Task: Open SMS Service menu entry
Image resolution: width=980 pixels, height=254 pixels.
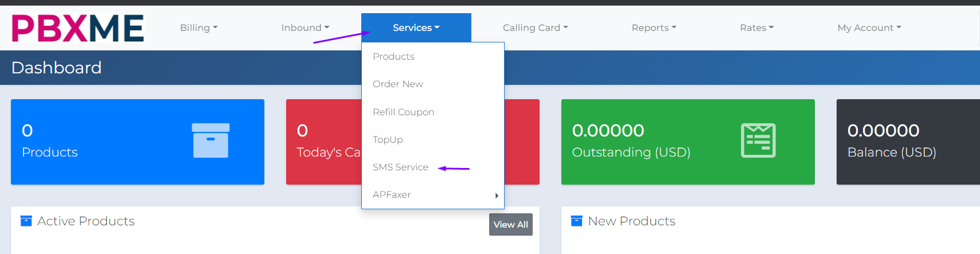Action: click(400, 167)
